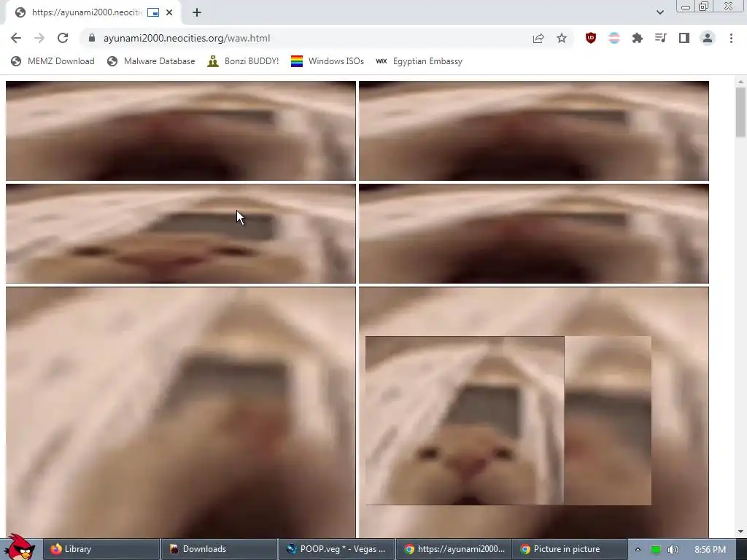Switch to the Downloads taskbar window
The image size is (747, 560).
click(x=219, y=549)
